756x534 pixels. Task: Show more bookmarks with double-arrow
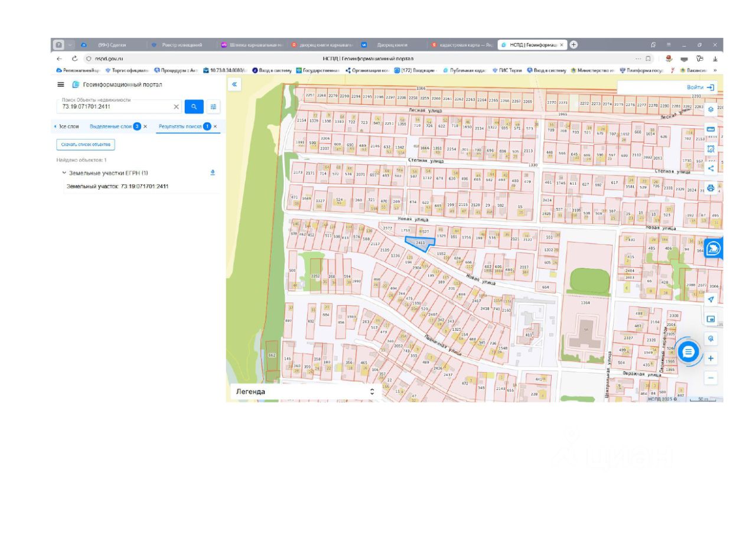[715, 70]
